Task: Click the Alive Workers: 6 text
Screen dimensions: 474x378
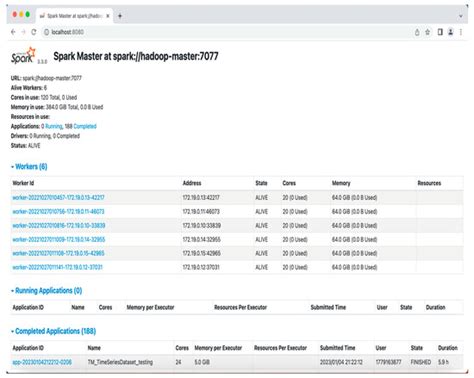Action: (29, 88)
